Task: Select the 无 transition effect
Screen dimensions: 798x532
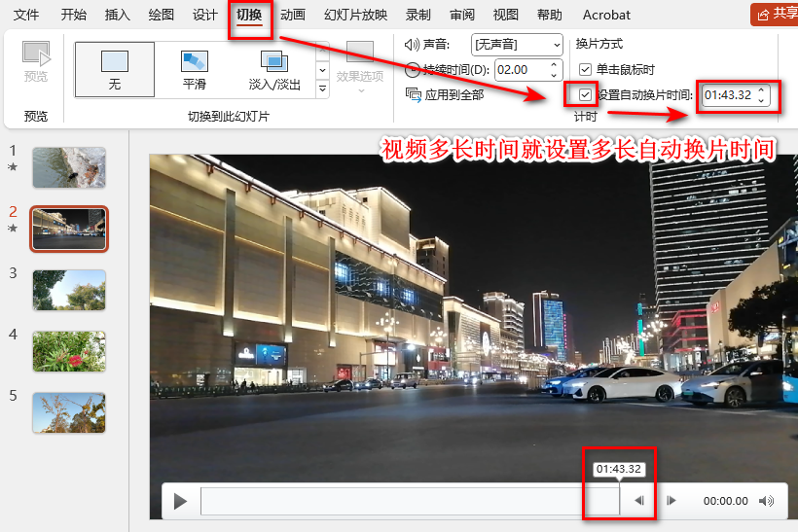Action: click(x=115, y=70)
